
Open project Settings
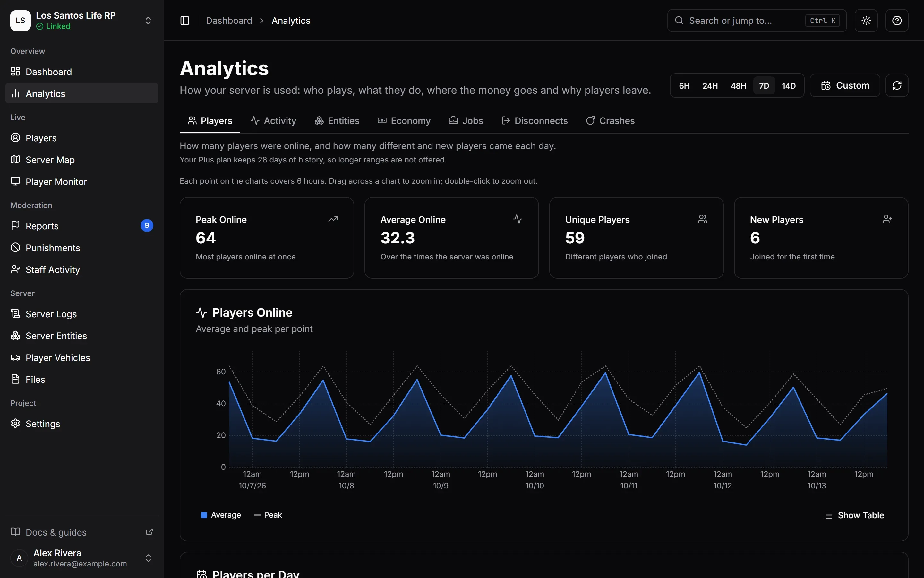point(82,424)
